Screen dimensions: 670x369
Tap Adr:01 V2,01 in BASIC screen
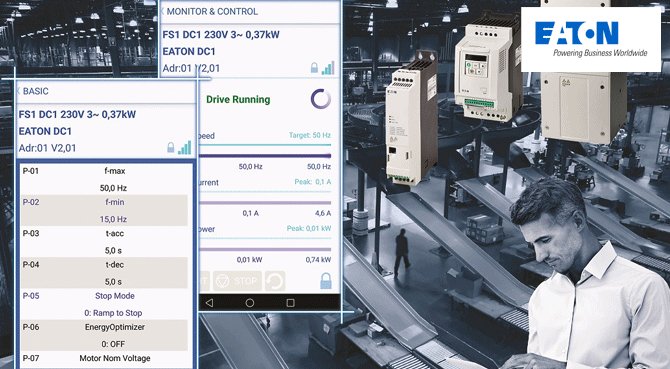(x=47, y=148)
